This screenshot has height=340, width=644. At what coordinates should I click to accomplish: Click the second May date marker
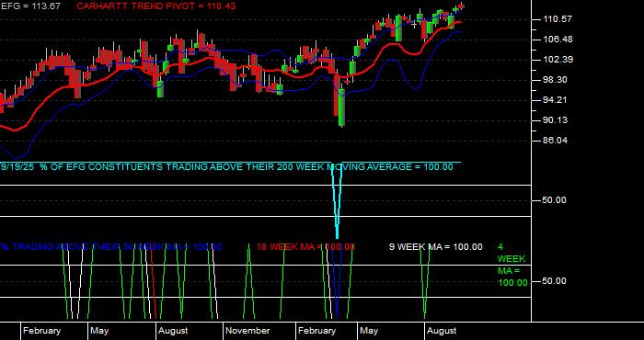[369, 331]
